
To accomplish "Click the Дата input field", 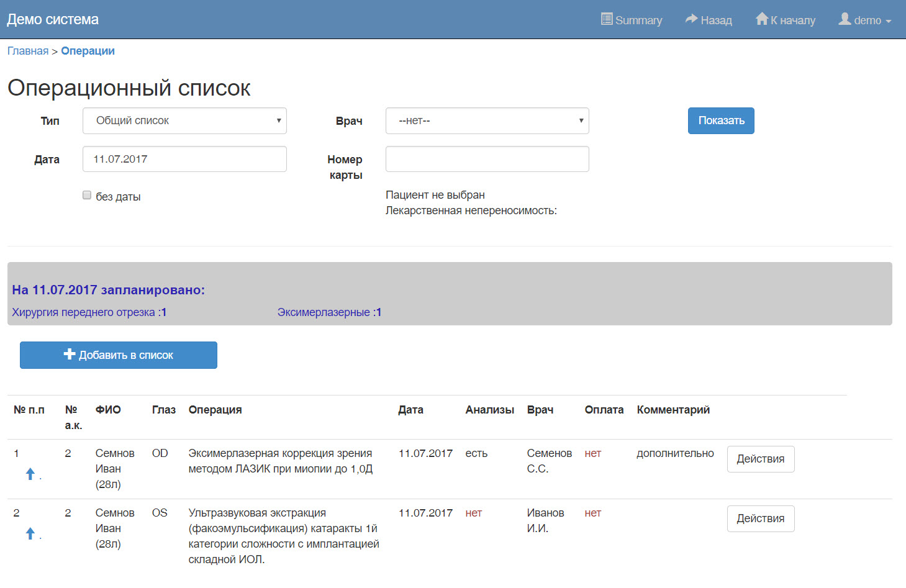I will pos(184,160).
